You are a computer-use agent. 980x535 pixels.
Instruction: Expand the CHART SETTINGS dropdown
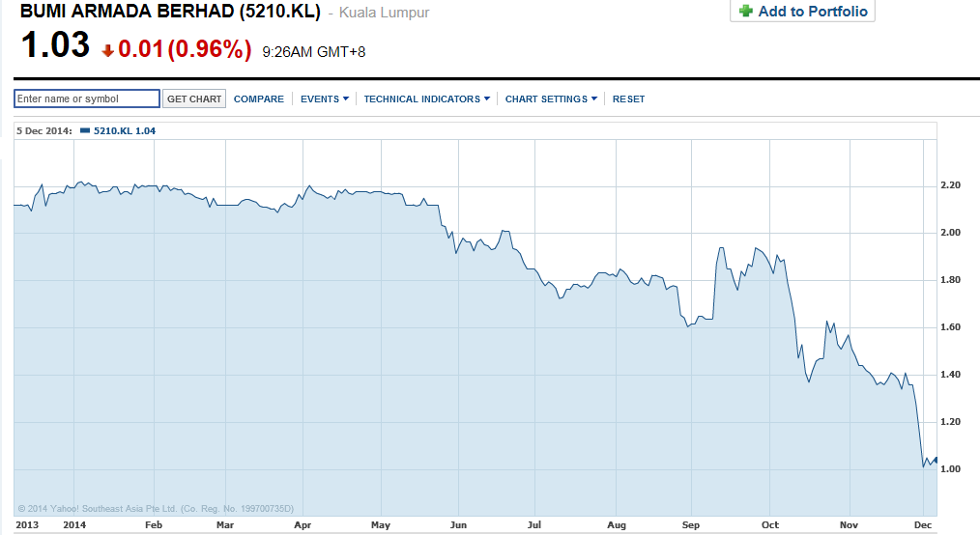coord(551,99)
